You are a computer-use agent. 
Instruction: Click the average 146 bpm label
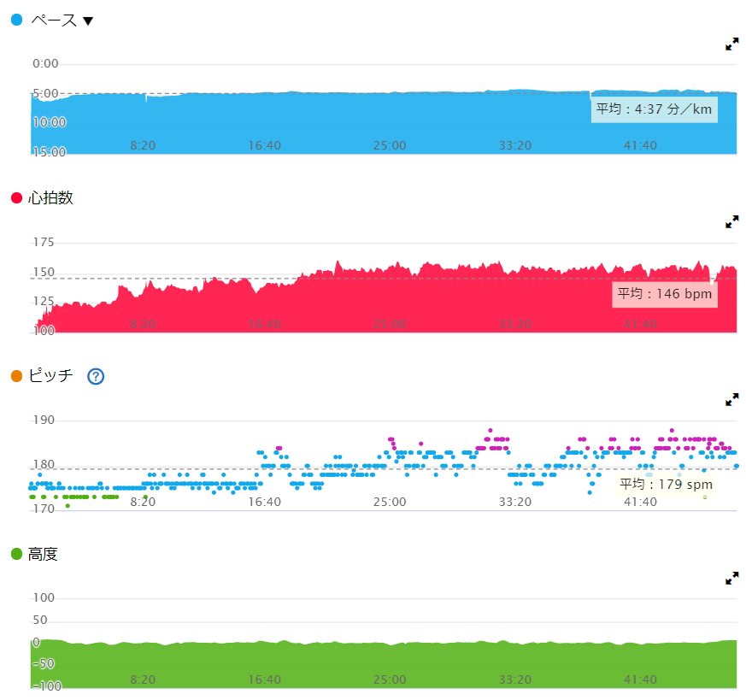click(665, 294)
